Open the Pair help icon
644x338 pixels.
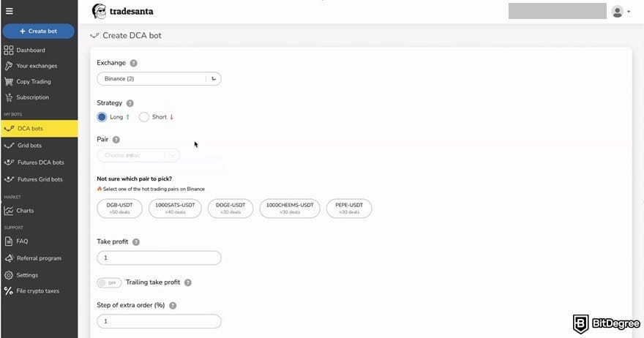tap(116, 140)
